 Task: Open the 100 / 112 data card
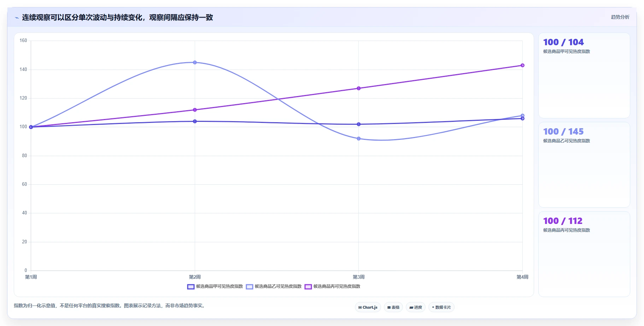(584, 254)
